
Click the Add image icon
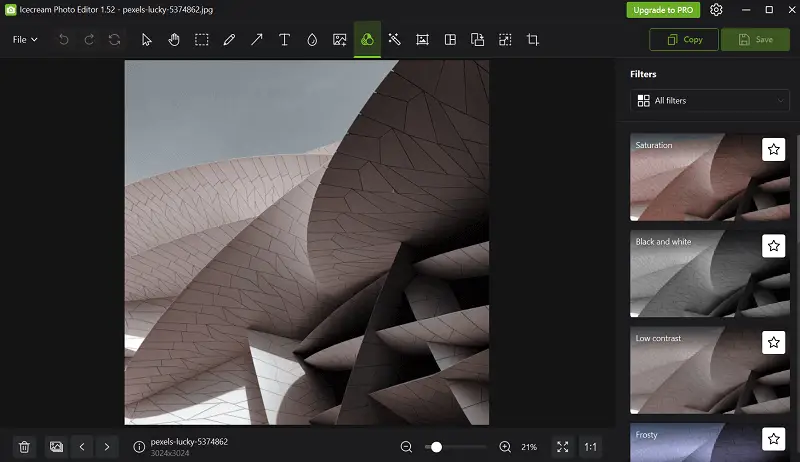tap(339, 39)
